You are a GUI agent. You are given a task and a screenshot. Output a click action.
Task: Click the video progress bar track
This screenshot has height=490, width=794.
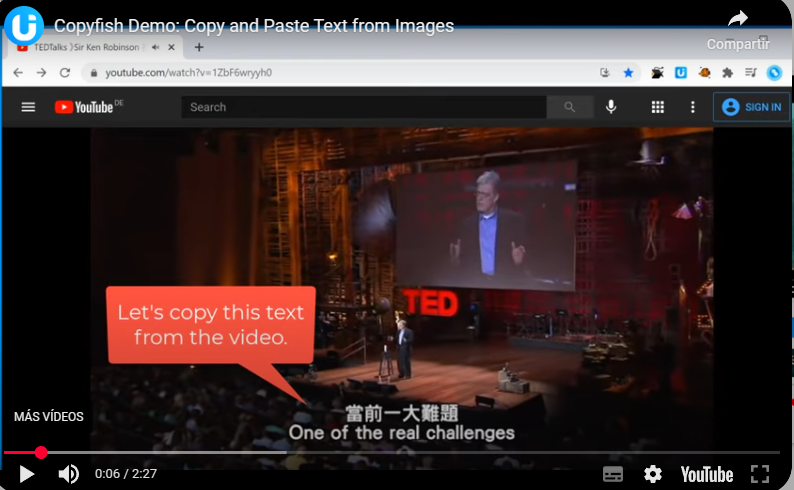click(391, 452)
